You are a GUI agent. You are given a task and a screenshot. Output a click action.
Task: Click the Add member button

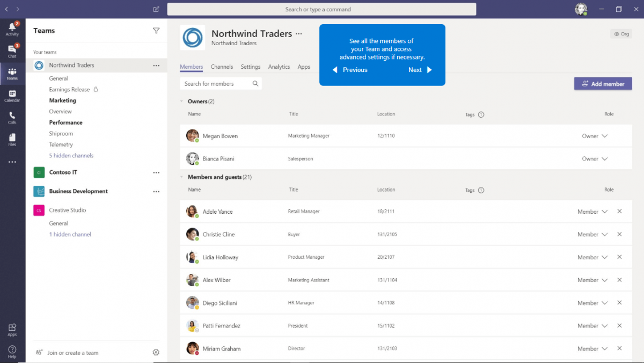point(603,84)
